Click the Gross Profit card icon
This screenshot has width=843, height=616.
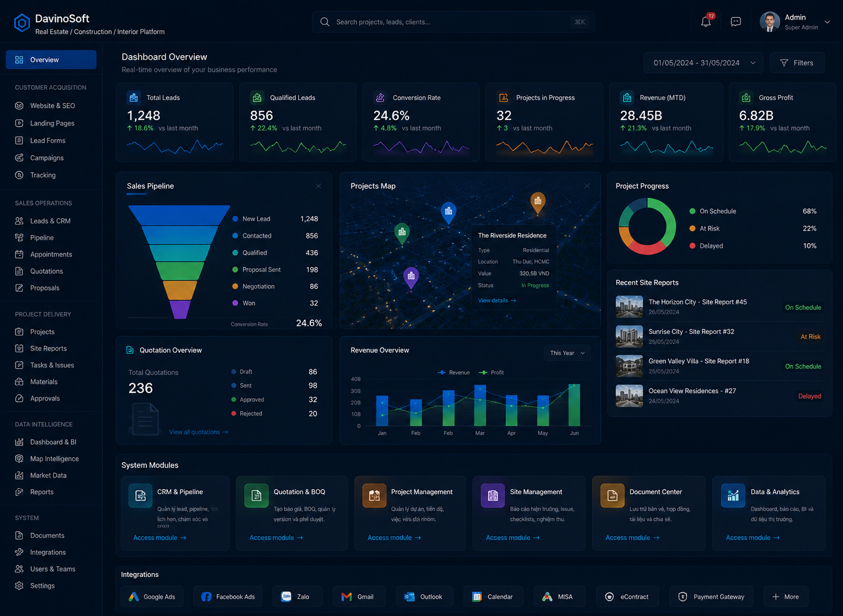[x=746, y=98]
